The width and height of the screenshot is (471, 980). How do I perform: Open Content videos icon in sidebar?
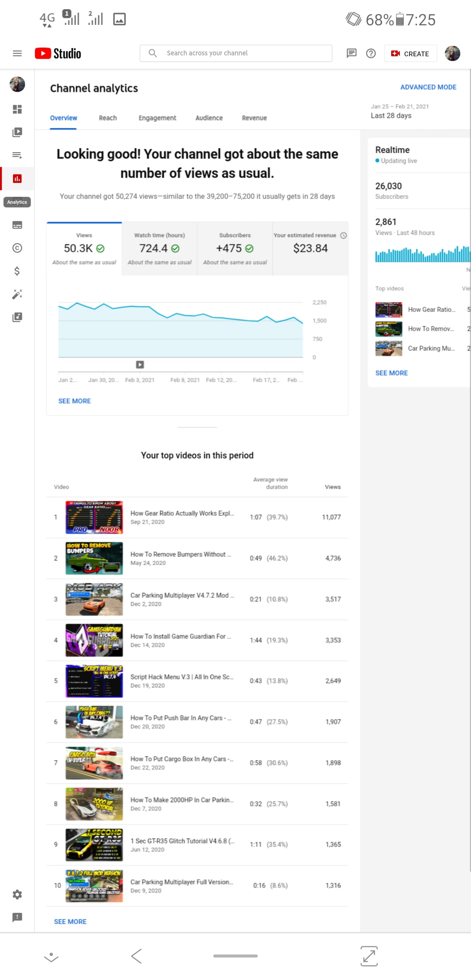click(17, 132)
